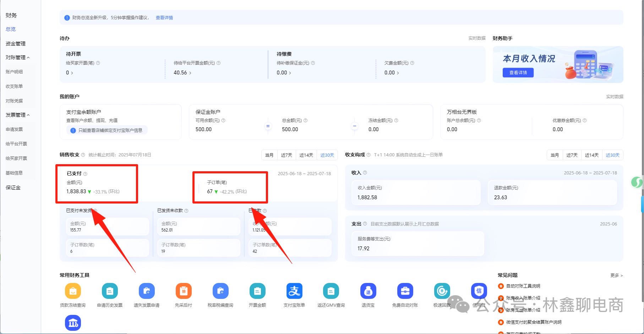The width and height of the screenshot is (644, 334).
Task: Open 资金管理 in the sidebar
Action: click(16, 44)
